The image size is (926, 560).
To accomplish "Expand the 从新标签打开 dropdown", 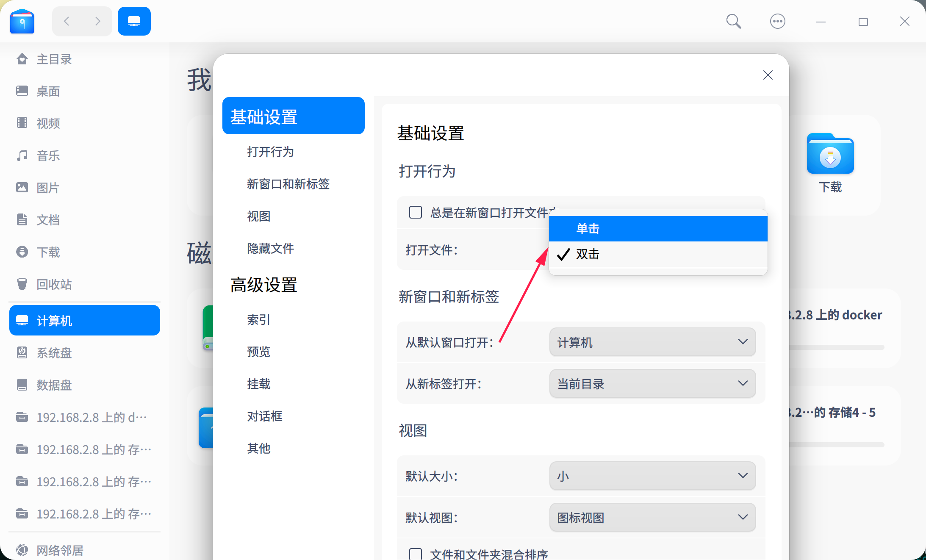I will [x=652, y=383].
